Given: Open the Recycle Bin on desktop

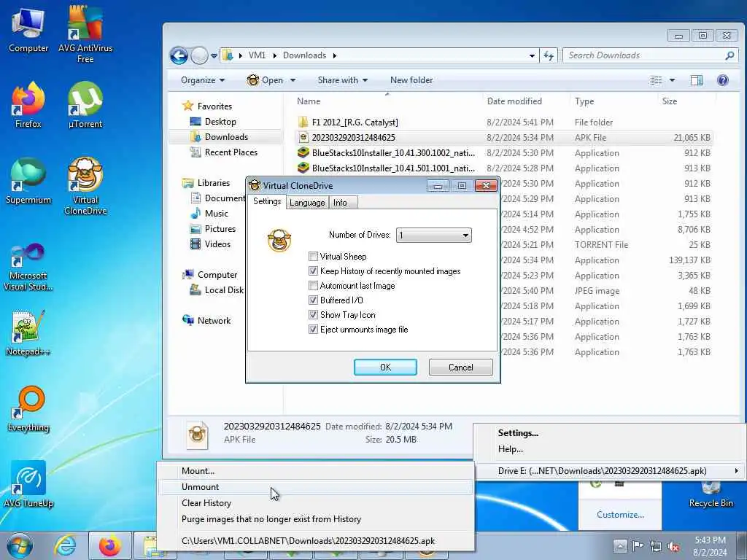Looking at the screenshot, I should [x=711, y=494].
